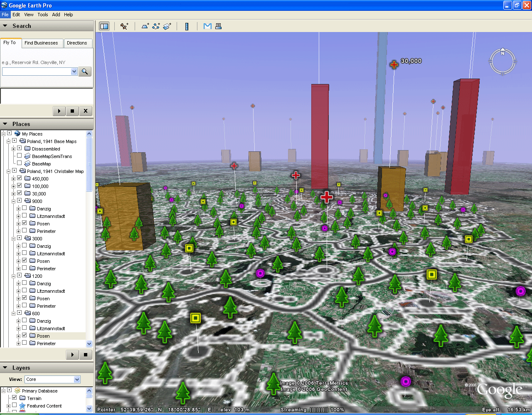Uncheck the 100,000 folder checkbox

tap(19, 185)
